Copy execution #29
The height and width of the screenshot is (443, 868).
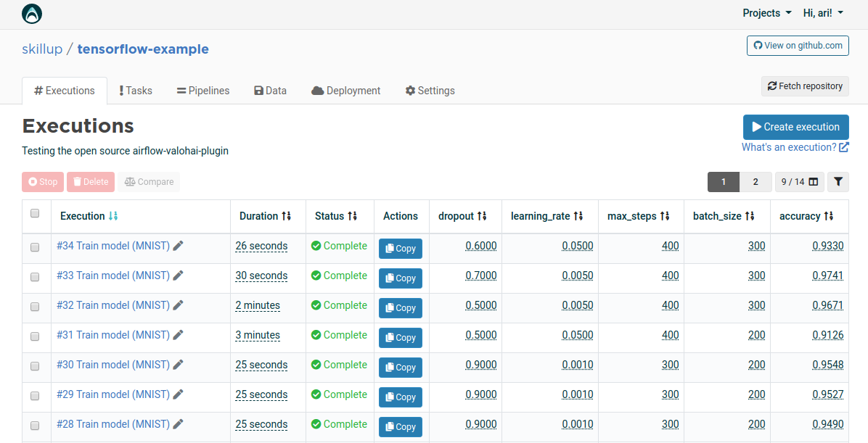400,397
